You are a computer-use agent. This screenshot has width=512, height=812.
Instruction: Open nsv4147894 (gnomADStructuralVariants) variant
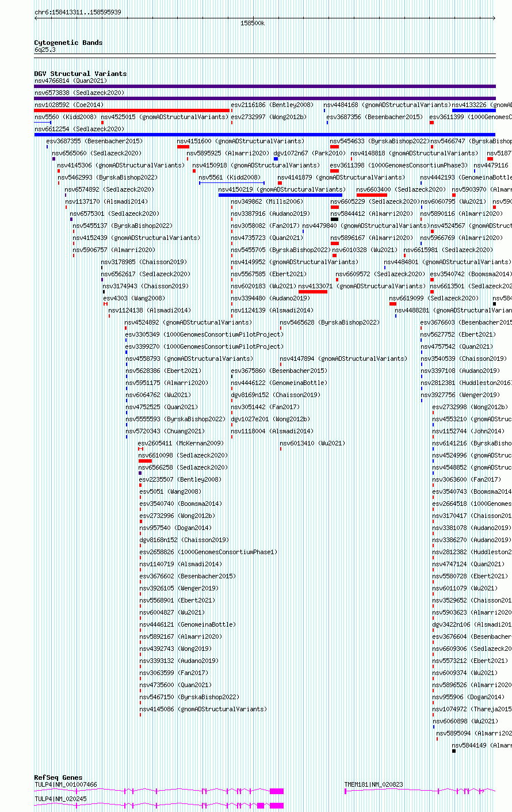[343, 359]
